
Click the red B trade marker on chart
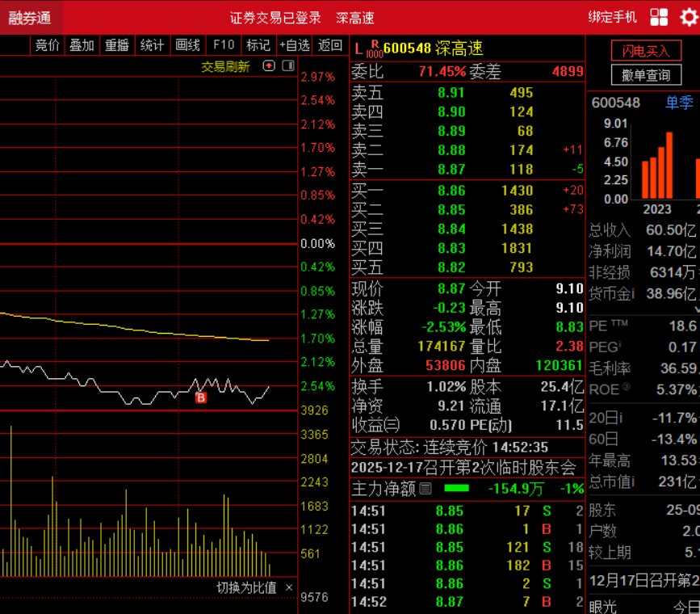click(x=201, y=397)
